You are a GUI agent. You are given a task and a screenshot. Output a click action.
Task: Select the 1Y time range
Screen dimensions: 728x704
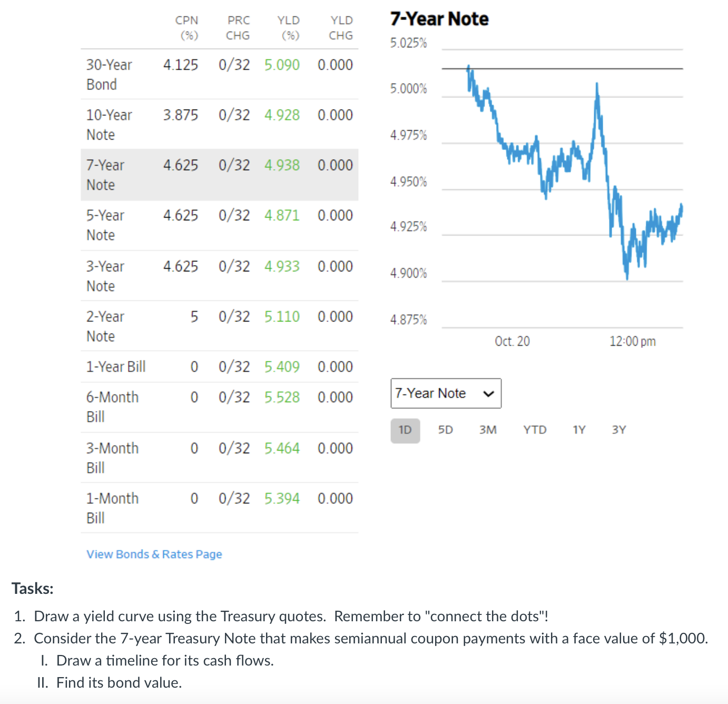point(578,430)
